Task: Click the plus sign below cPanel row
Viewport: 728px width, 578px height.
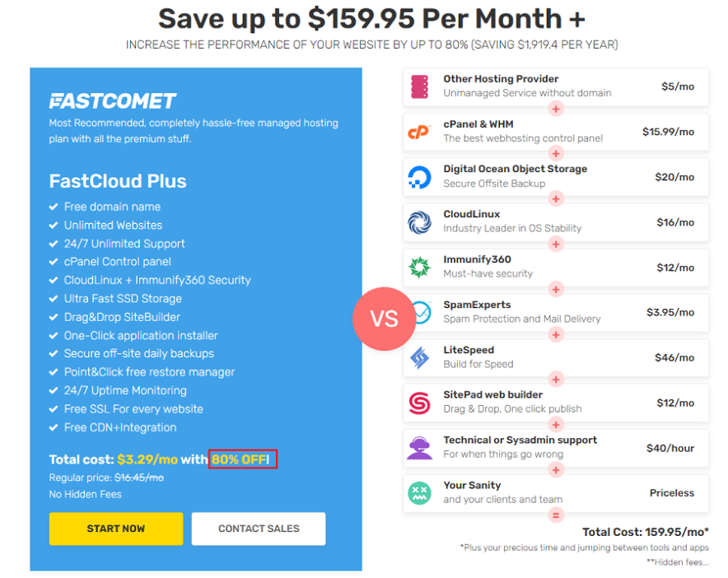Action: (x=556, y=154)
